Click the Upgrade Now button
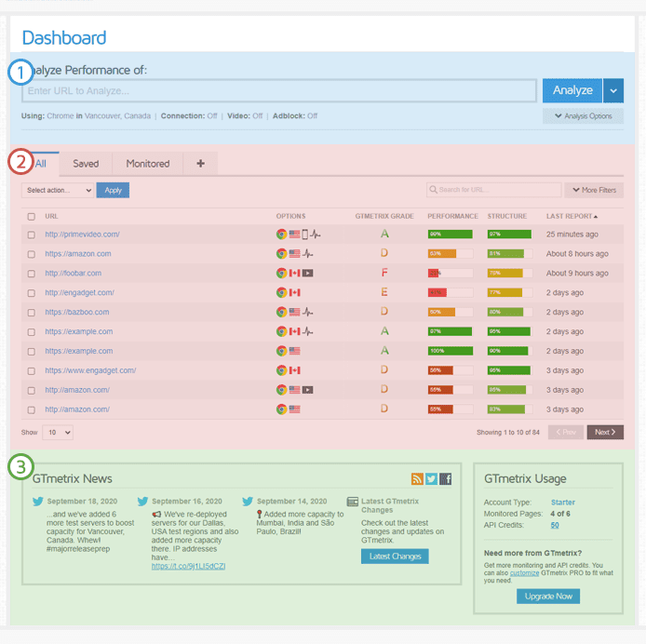This screenshot has width=646, height=644. (548, 596)
